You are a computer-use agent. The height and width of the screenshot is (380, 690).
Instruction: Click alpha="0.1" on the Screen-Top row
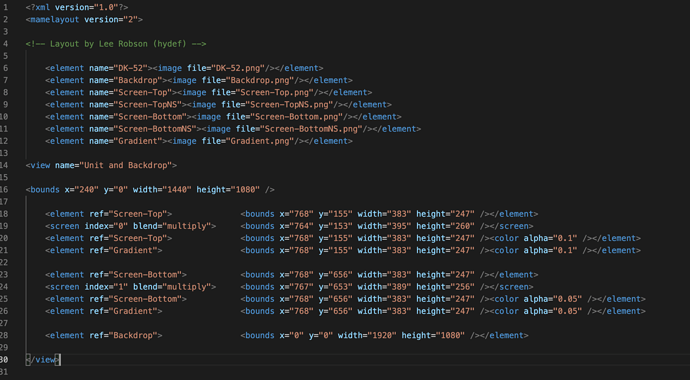(550, 238)
